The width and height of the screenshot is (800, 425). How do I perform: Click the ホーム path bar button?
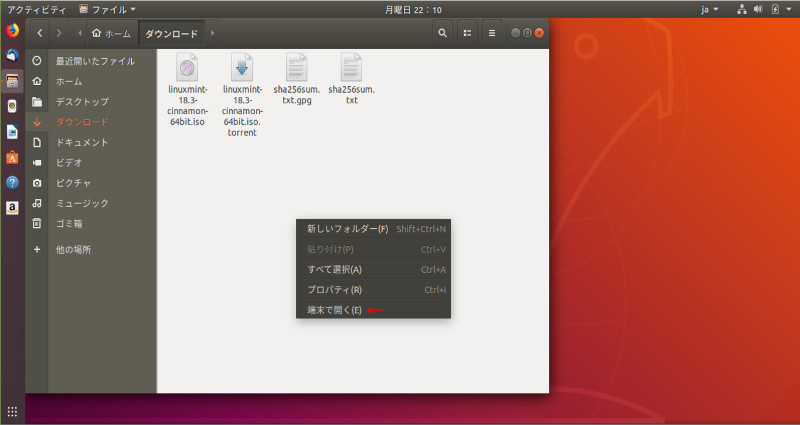coord(112,34)
